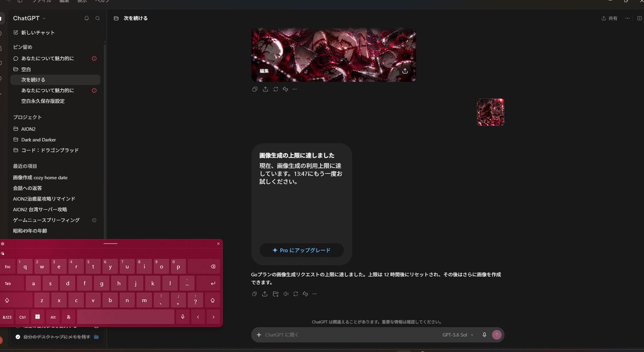Tap the microphone key on touch keyboard

pyautogui.click(x=183, y=317)
